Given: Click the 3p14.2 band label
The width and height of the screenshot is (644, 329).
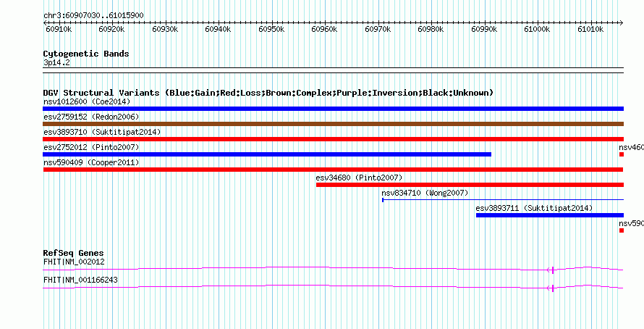Looking at the screenshot, I should [x=56, y=62].
